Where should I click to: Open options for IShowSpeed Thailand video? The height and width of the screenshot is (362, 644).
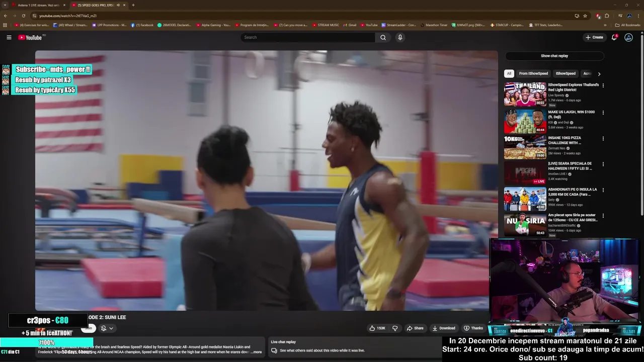pyautogui.click(x=603, y=85)
